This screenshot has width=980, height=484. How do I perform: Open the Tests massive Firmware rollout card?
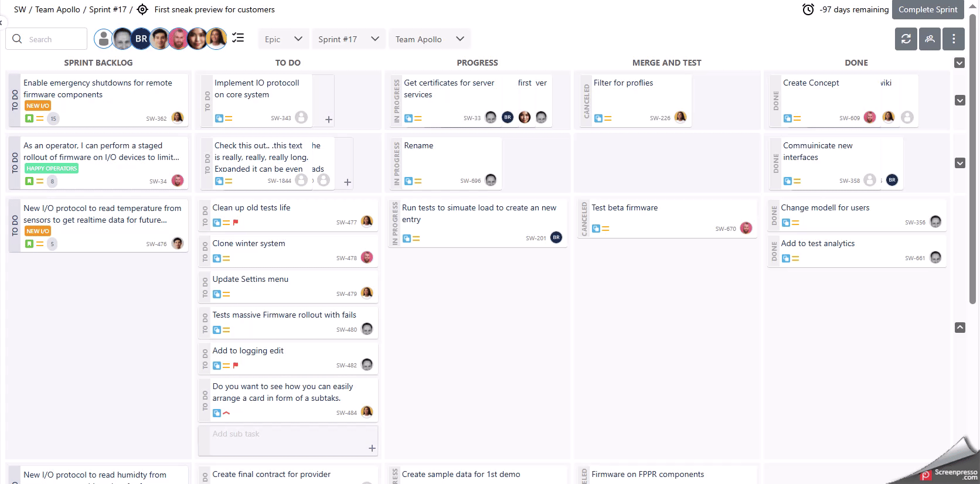tap(288, 323)
